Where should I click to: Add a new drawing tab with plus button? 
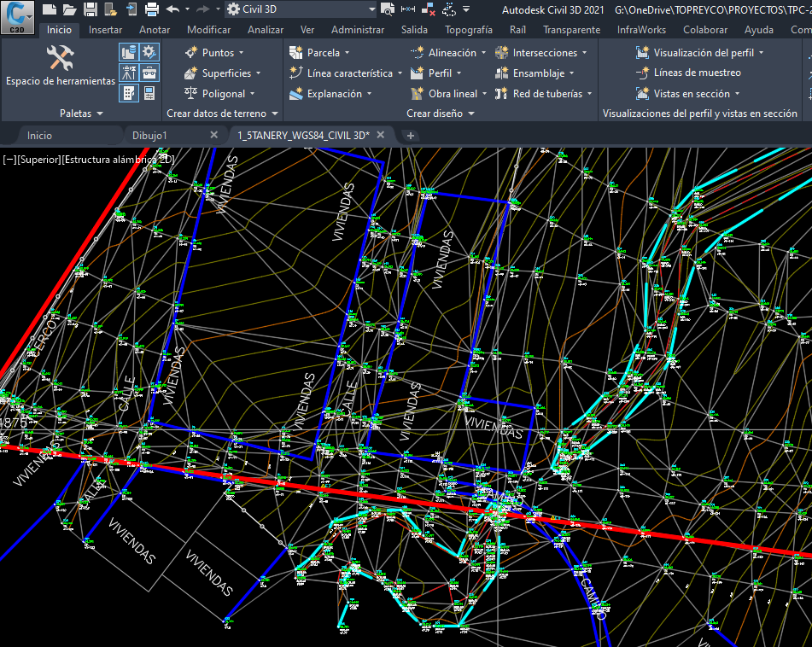tap(411, 136)
